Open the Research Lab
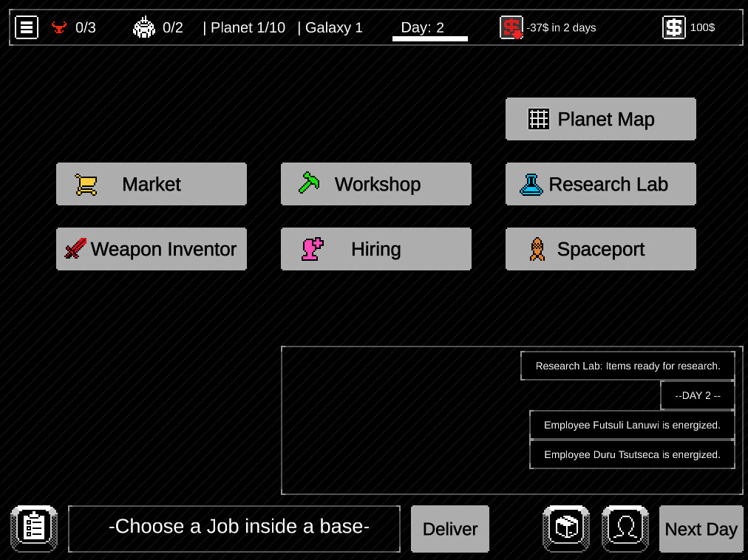Viewport: 748px width, 560px height. pos(600,184)
